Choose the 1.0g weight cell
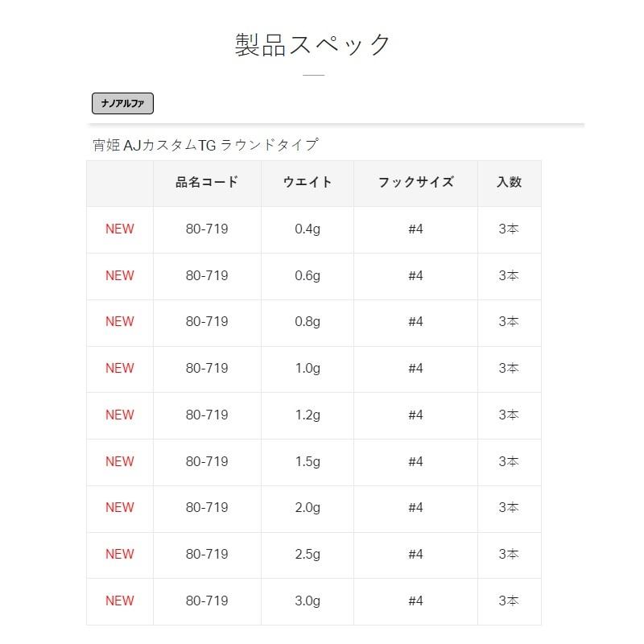Image resolution: width=644 pixels, height=644 pixels. tap(308, 368)
